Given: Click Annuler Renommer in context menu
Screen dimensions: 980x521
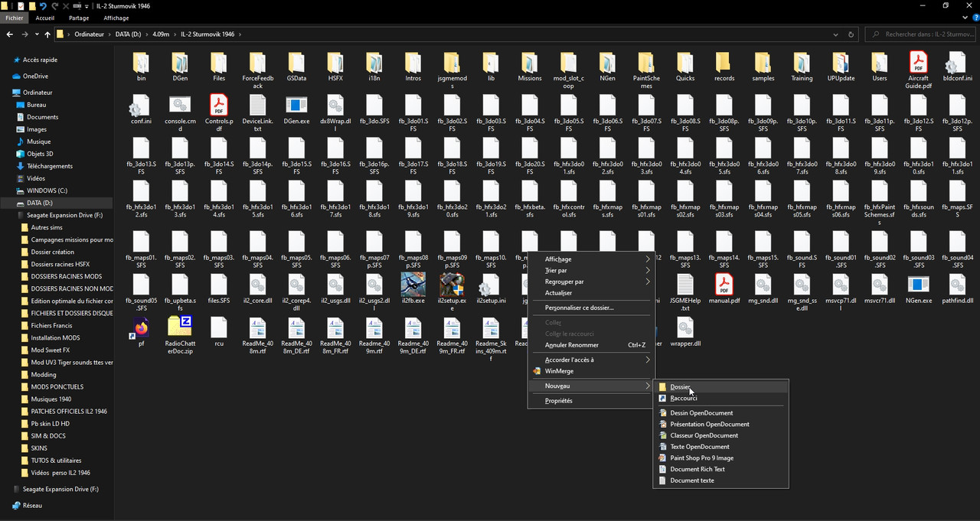Looking at the screenshot, I should pos(591,345).
